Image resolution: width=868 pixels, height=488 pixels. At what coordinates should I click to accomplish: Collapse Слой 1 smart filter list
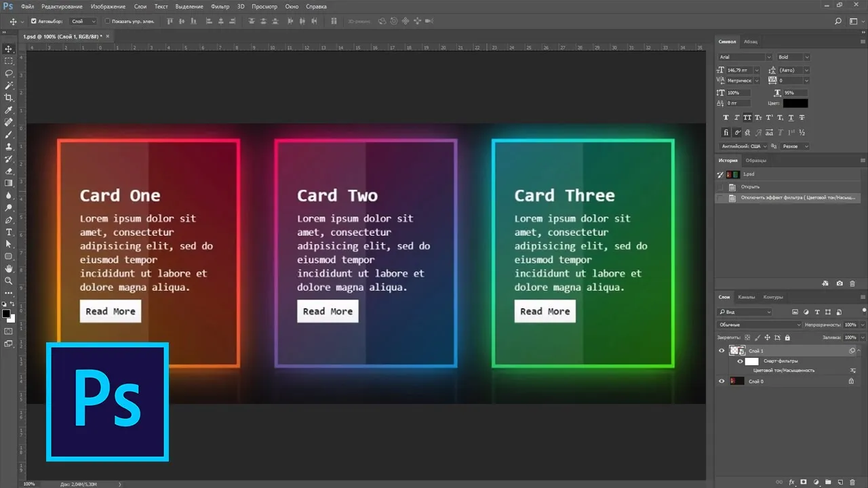859,350
